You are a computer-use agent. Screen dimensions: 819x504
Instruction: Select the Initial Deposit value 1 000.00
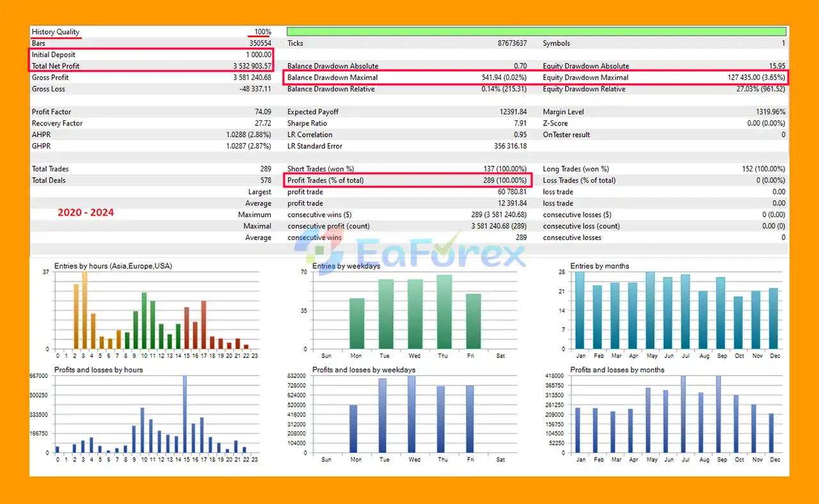254,55
